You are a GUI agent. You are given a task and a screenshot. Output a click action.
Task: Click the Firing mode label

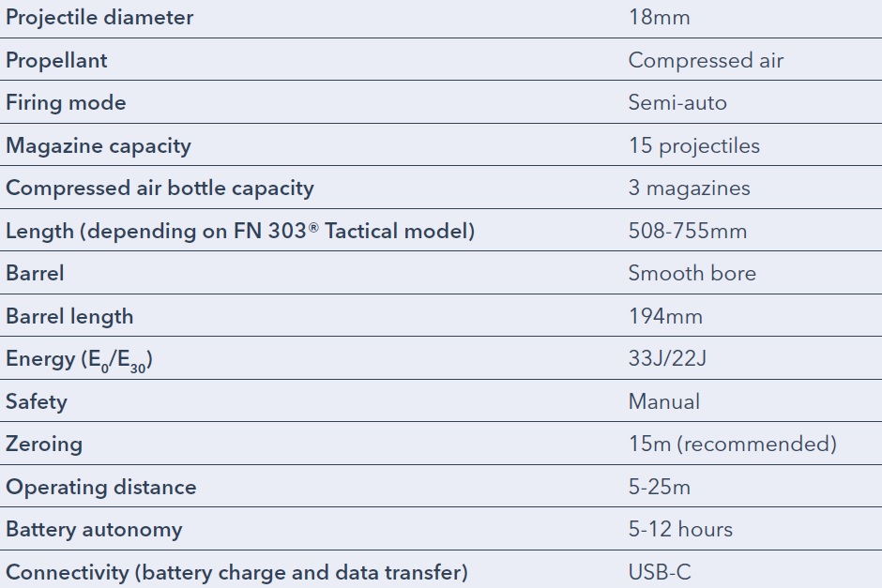pos(66,103)
